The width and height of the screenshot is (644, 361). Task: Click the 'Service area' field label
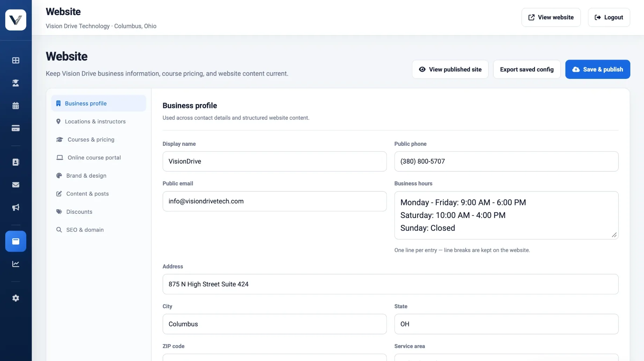(410, 346)
